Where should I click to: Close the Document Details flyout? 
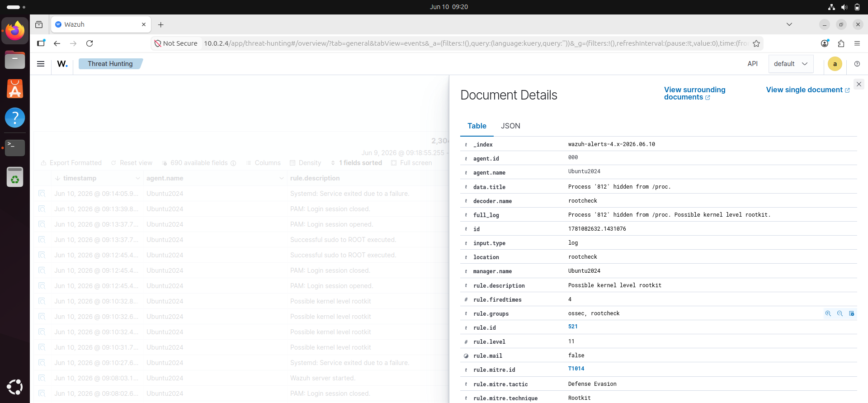click(x=859, y=84)
